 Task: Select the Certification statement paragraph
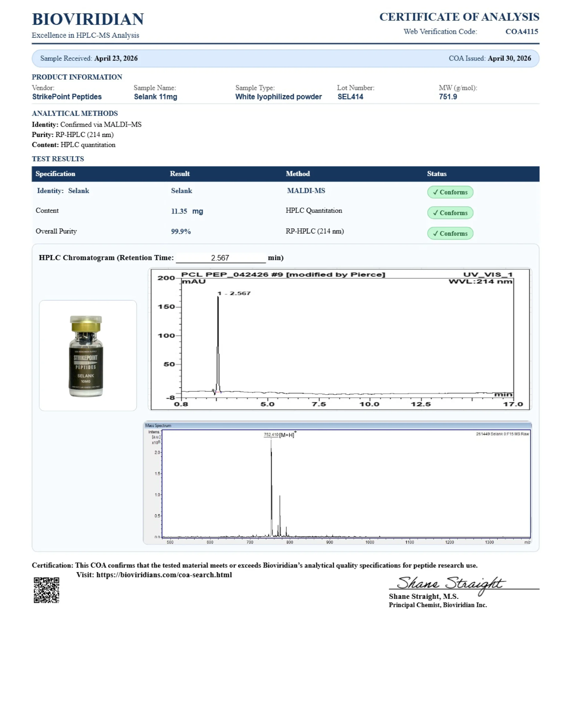[x=255, y=565]
